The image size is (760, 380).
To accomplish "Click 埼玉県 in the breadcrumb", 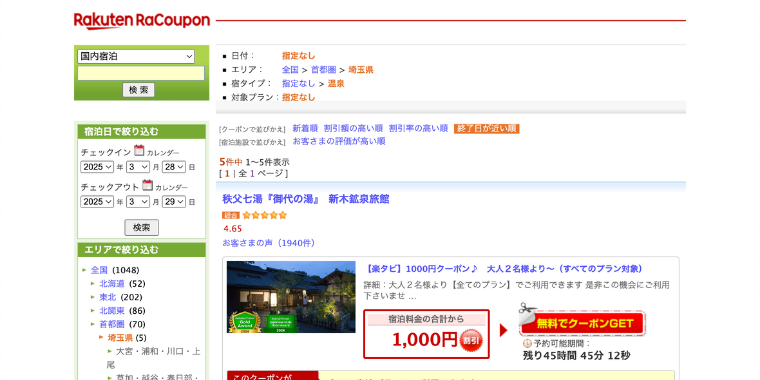I will point(361,70).
